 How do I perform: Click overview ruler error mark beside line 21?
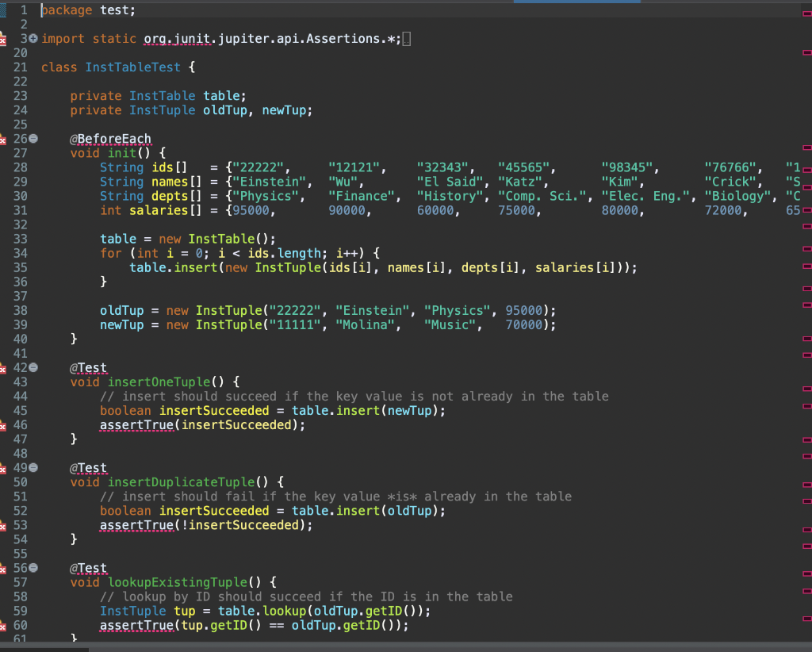click(806, 52)
